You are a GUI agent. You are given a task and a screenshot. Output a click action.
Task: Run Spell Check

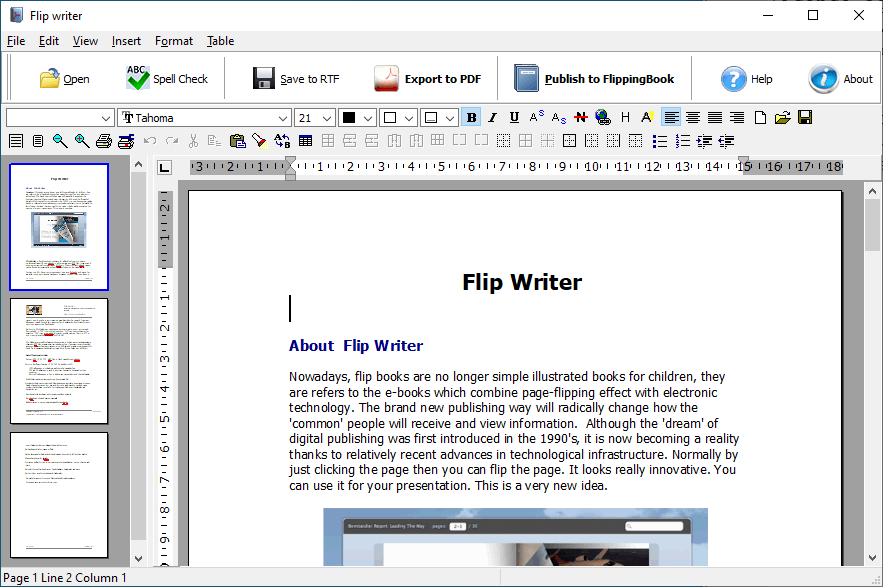coord(167,79)
